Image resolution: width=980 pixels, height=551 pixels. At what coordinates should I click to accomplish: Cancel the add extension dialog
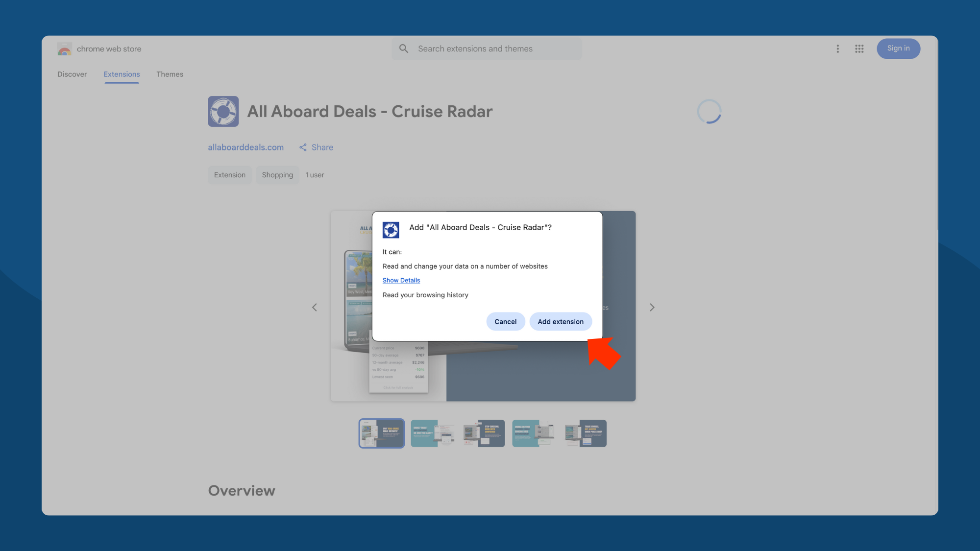tap(505, 322)
